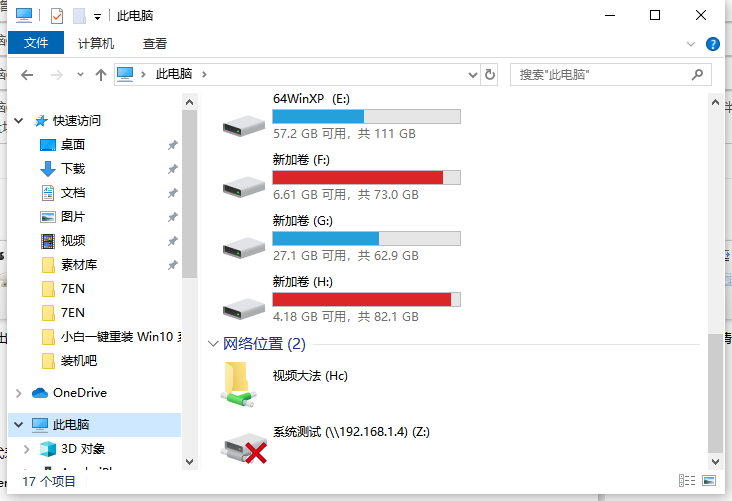Viewport: 732px width, 501px height.
Task: Switch to the 查看 tab
Action: (155, 44)
